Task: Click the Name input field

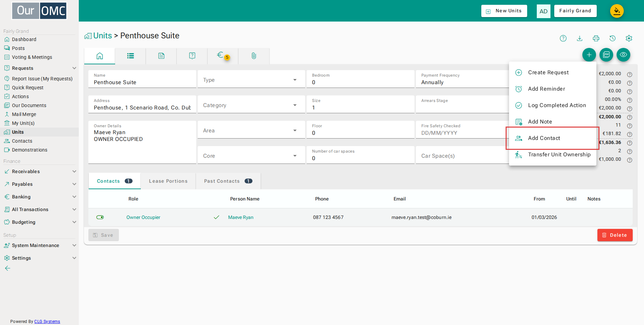Action: click(x=142, y=79)
